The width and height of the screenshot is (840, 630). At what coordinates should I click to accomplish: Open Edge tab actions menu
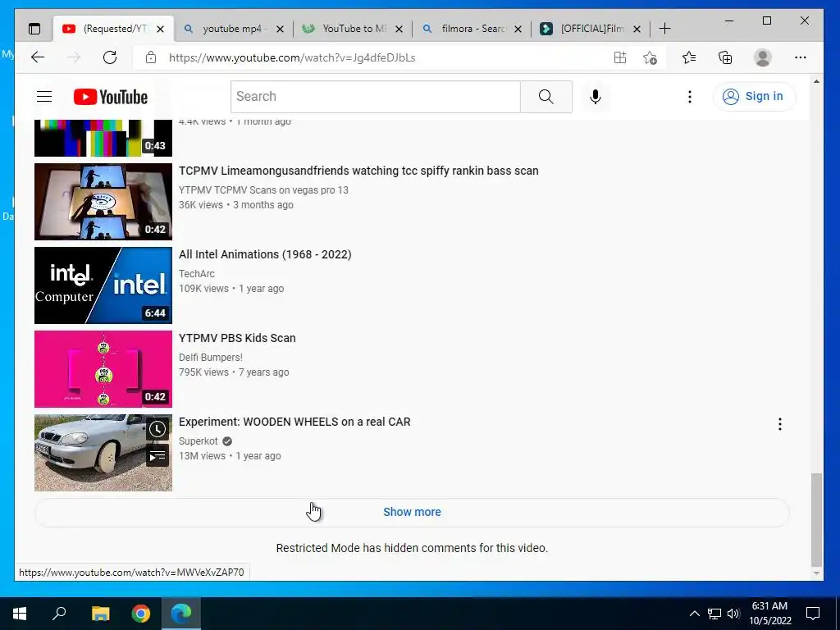(34, 29)
